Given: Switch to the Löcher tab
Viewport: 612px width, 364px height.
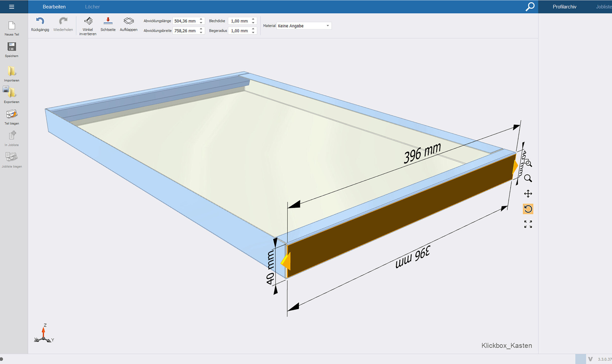Looking at the screenshot, I should coord(92,7).
